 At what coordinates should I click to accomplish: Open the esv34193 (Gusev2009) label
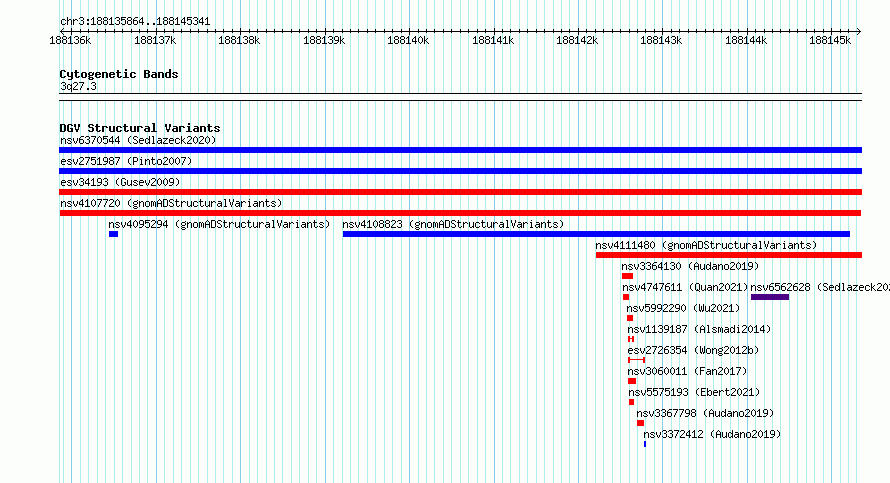coord(120,182)
